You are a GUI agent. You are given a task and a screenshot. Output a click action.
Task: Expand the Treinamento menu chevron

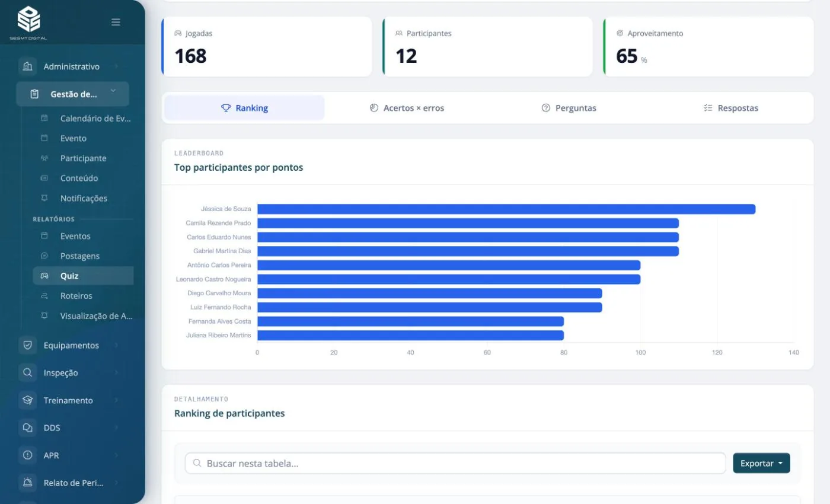[x=116, y=400]
